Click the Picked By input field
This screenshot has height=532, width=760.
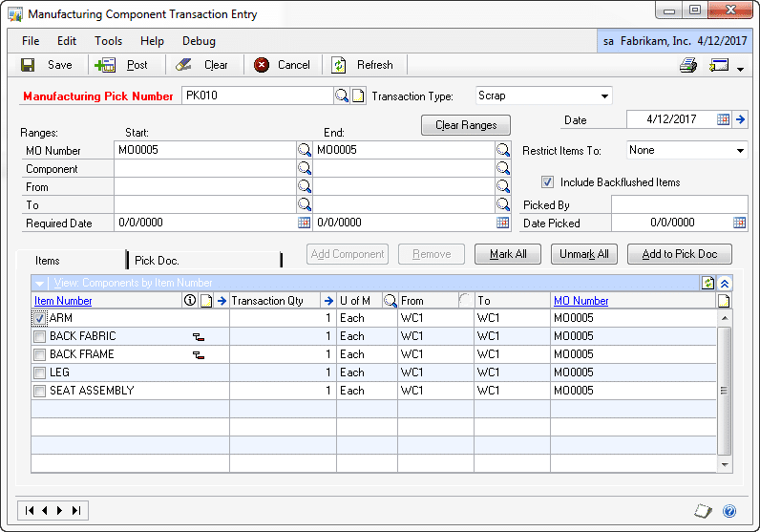pyautogui.click(x=679, y=204)
